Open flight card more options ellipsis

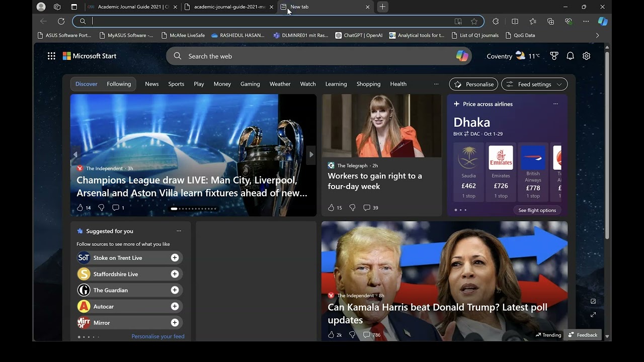coord(555,104)
